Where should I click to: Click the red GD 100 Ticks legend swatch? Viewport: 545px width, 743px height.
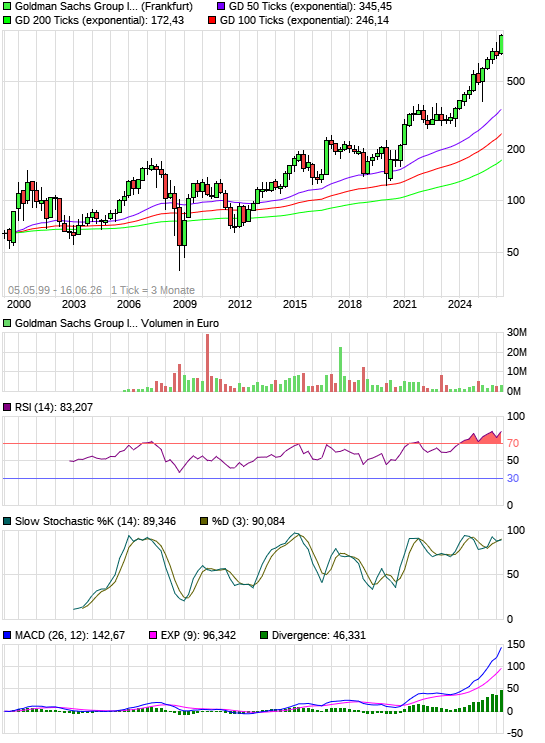tap(212, 20)
